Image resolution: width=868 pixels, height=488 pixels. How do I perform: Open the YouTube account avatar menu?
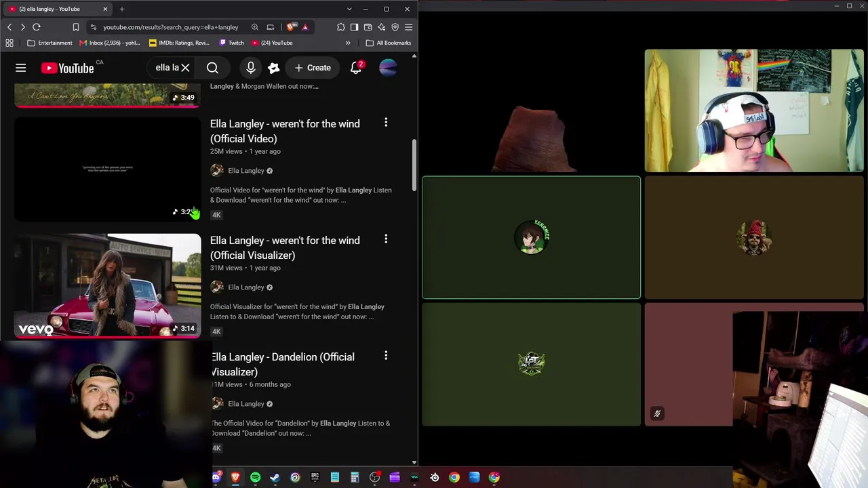(388, 68)
